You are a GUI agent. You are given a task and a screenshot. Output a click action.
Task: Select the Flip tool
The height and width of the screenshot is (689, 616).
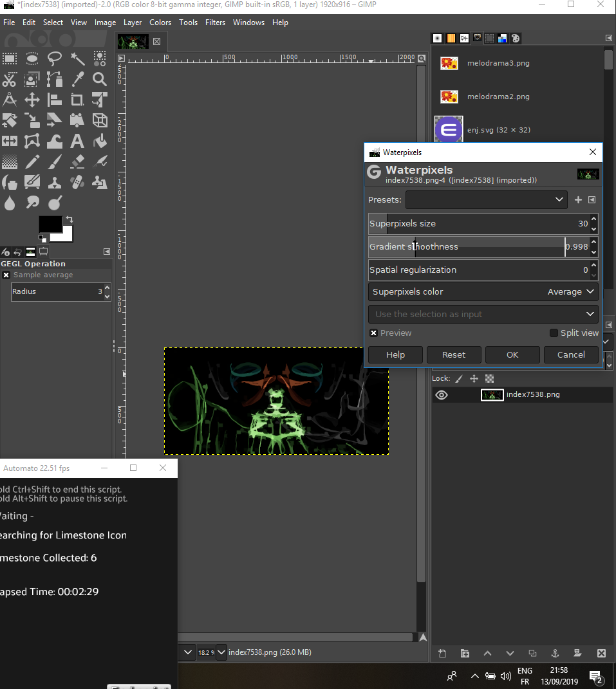(x=10, y=141)
